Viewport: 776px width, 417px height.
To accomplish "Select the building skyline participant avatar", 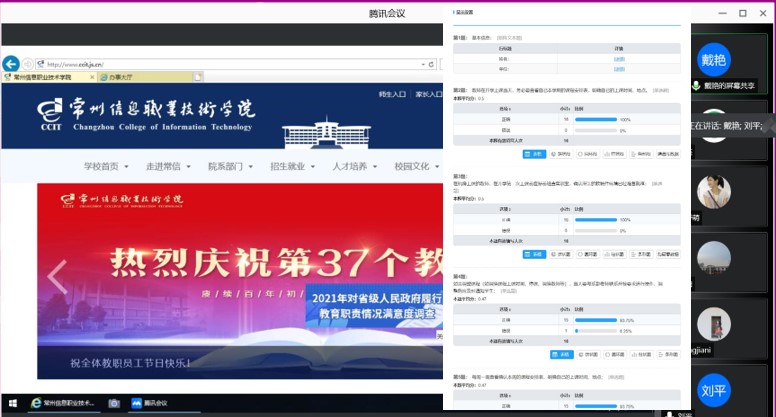I will coord(714,258).
